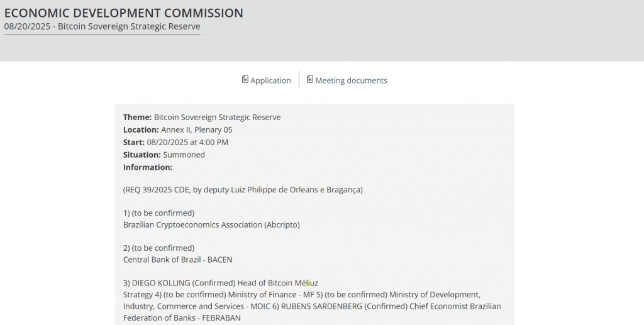Click Federation of Banks - FEBRABAN text

click(182, 318)
